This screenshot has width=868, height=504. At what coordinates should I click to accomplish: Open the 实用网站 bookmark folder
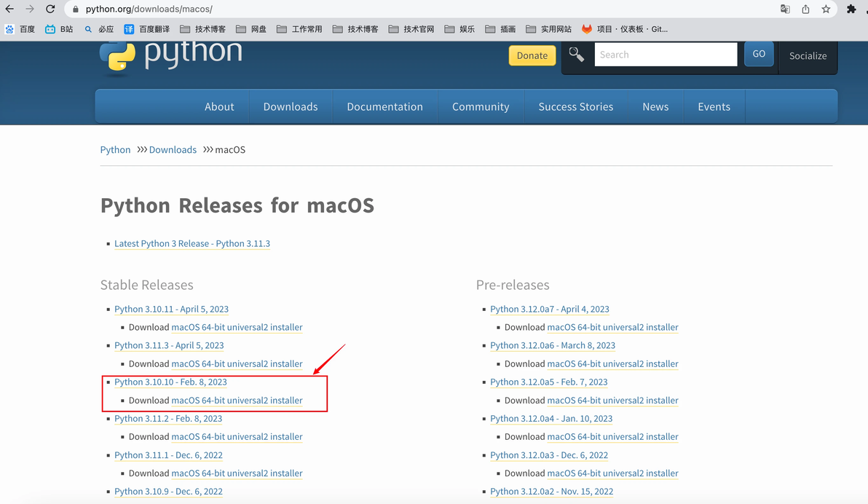coord(548,29)
